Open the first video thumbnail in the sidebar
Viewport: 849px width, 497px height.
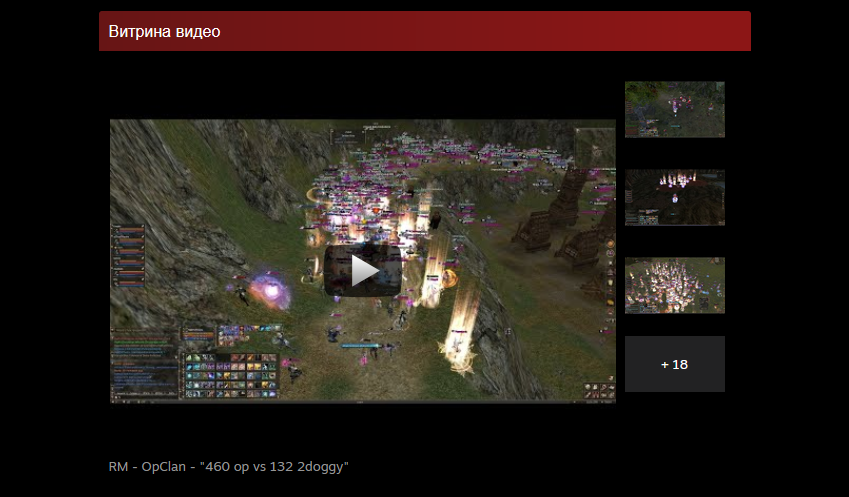point(674,109)
